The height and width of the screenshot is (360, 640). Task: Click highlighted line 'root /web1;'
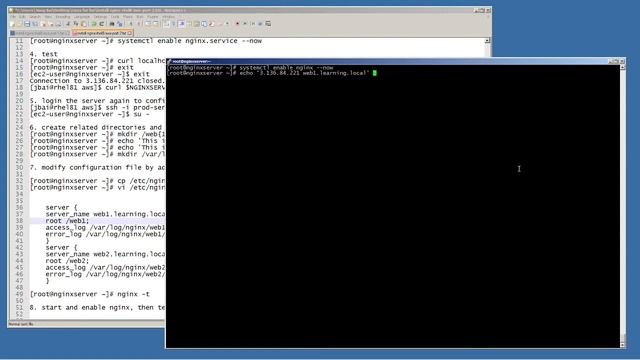(67, 221)
